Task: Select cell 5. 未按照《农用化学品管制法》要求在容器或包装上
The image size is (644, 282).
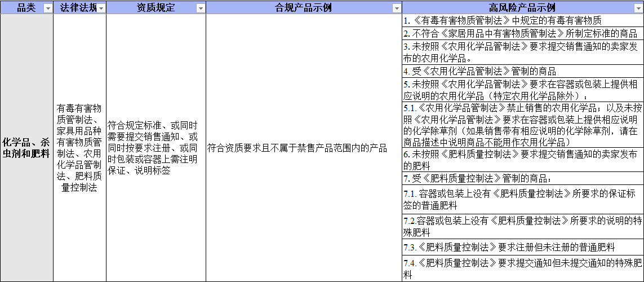Action: point(523,90)
